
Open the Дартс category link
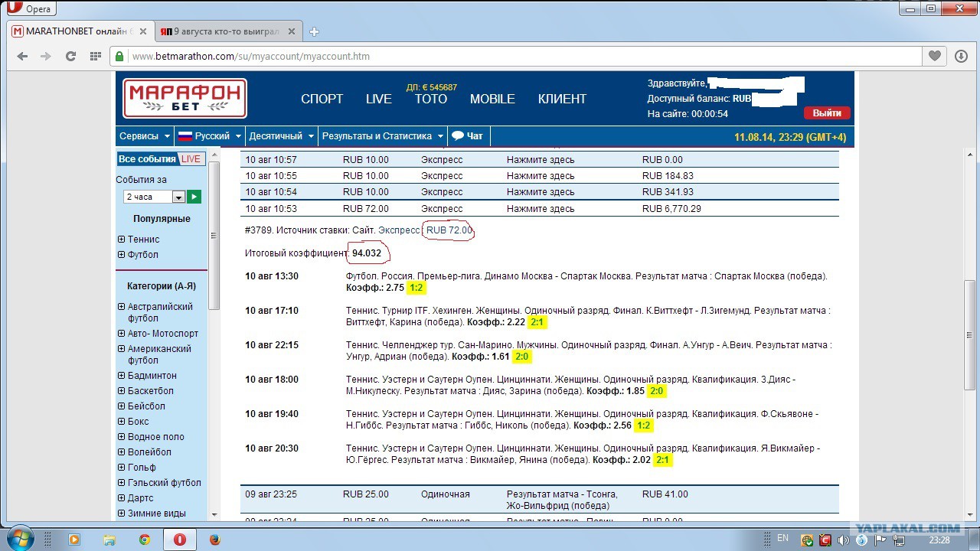tap(141, 498)
